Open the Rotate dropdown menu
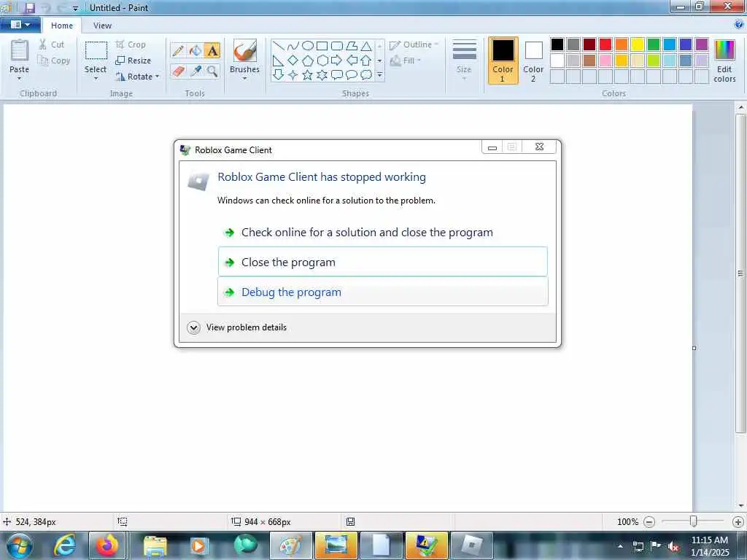 138,76
